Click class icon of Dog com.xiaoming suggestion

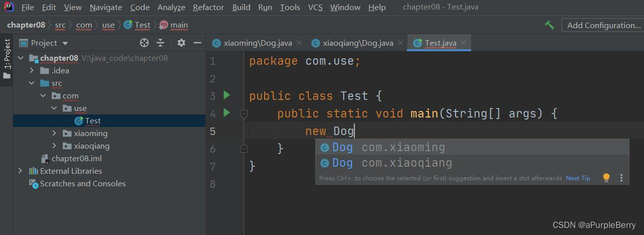(325, 148)
